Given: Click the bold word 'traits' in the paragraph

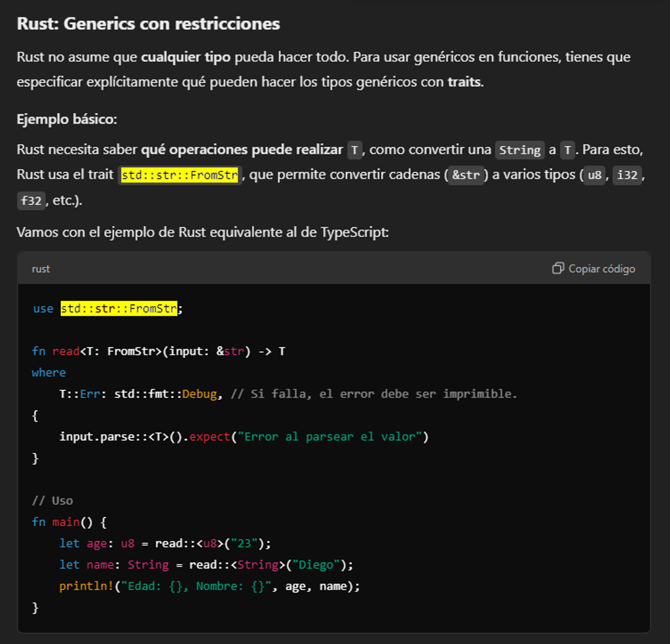Looking at the screenshot, I should pyautogui.click(x=464, y=82).
